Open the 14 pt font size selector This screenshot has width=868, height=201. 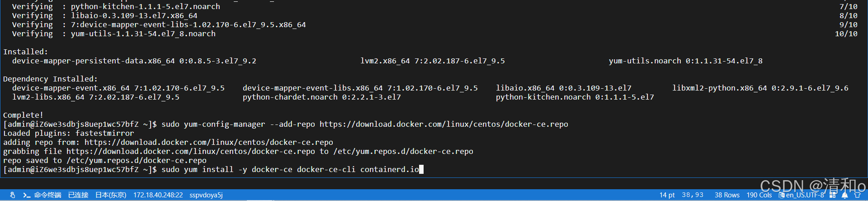667,195
